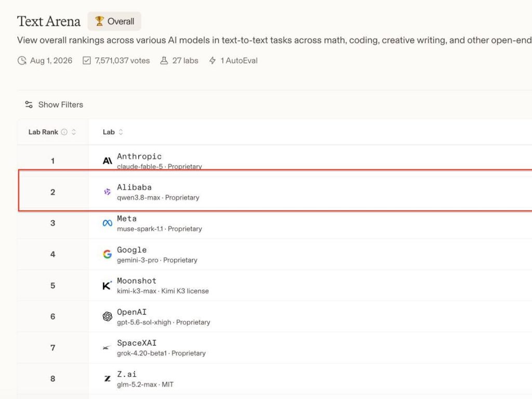This screenshot has width=532, height=399.
Task: Click rank 7 cell
Action: tap(53, 348)
